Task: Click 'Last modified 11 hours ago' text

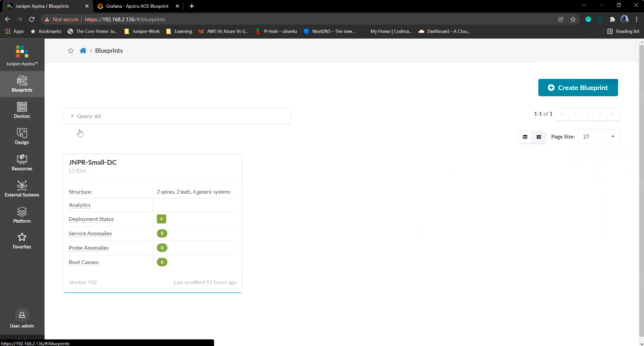Action: 205,282
